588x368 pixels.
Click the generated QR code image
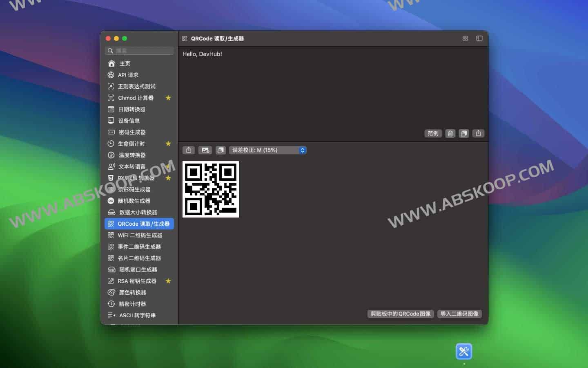point(210,189)
